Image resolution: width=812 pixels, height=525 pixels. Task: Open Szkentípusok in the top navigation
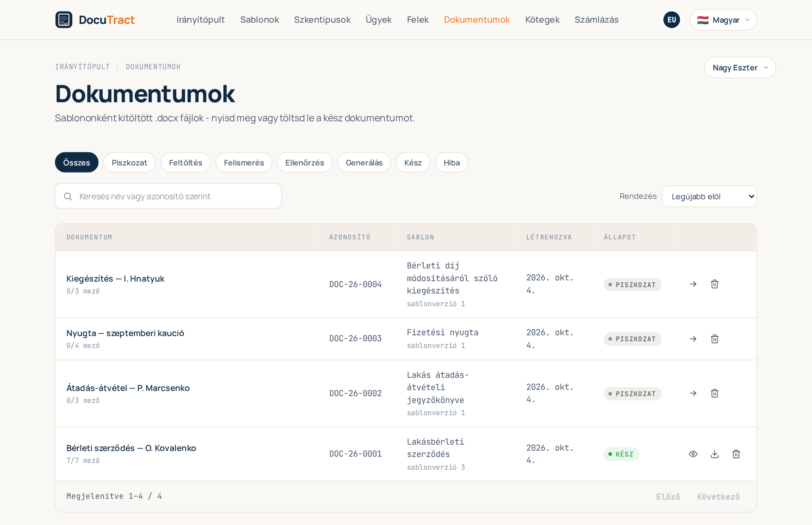pos(322,20)
